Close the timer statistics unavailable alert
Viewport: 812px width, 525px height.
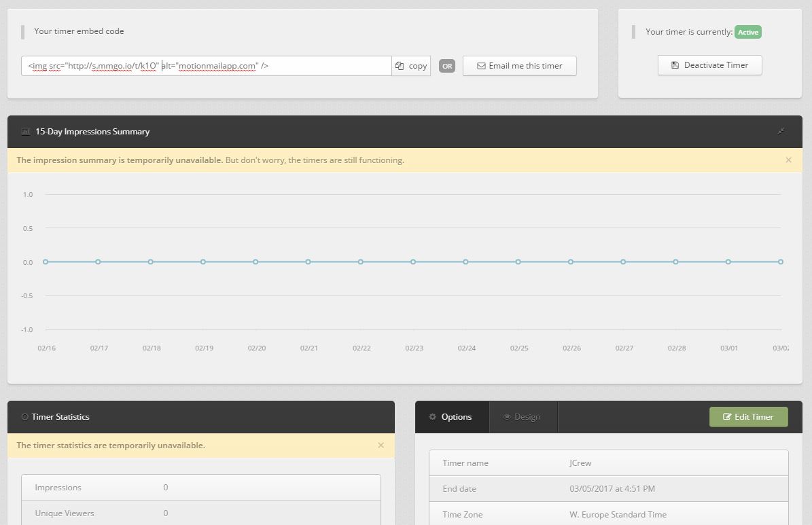click(381, 446)
